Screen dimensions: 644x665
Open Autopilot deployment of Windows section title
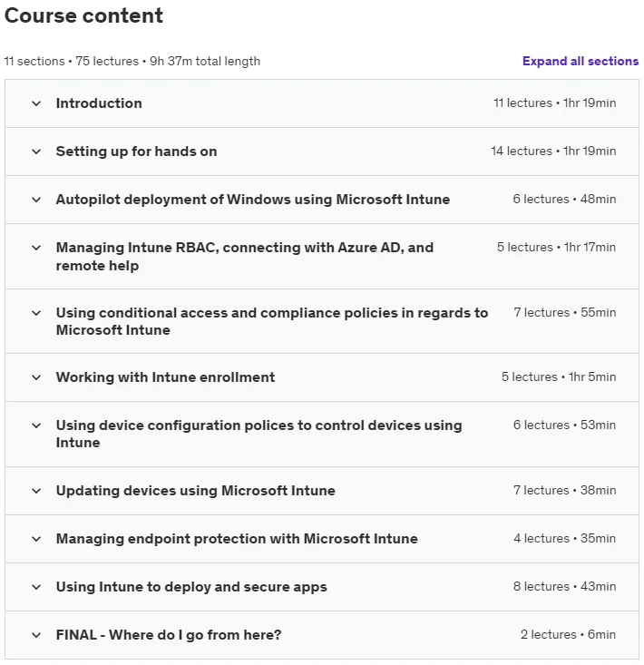point(253,200)
